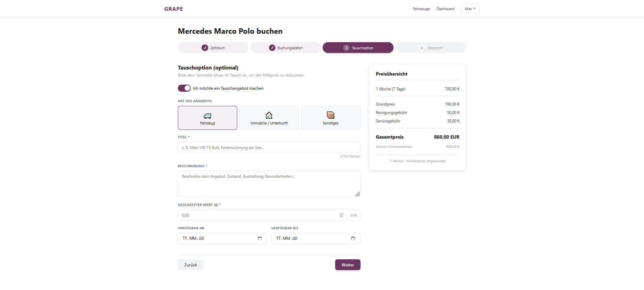Click the number spinner in Geschätzter Wert
This screenshot has height=290, width=644.
point(342,215)
